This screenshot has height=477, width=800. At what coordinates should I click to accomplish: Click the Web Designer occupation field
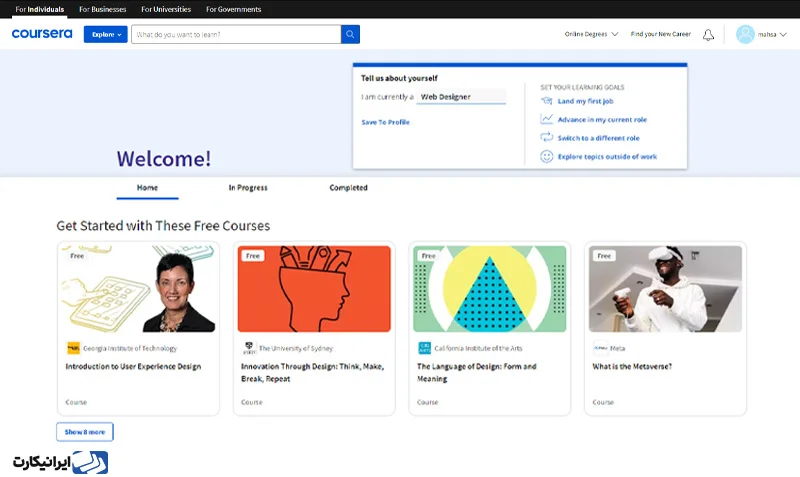tap(461, 96)
